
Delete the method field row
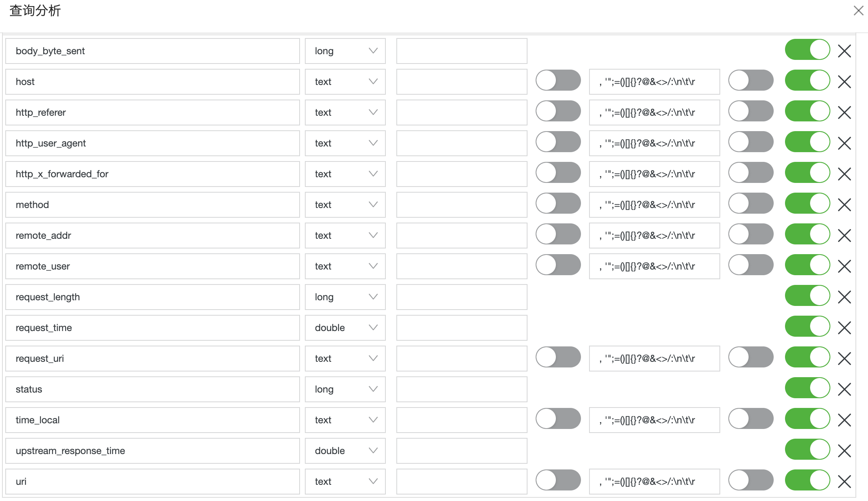point(844,205)
